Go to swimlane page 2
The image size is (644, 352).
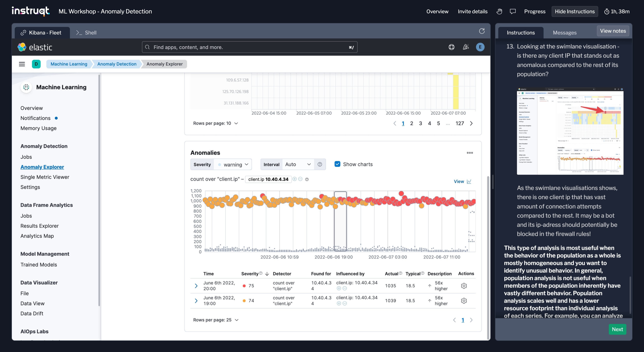[x=411, y=123]
